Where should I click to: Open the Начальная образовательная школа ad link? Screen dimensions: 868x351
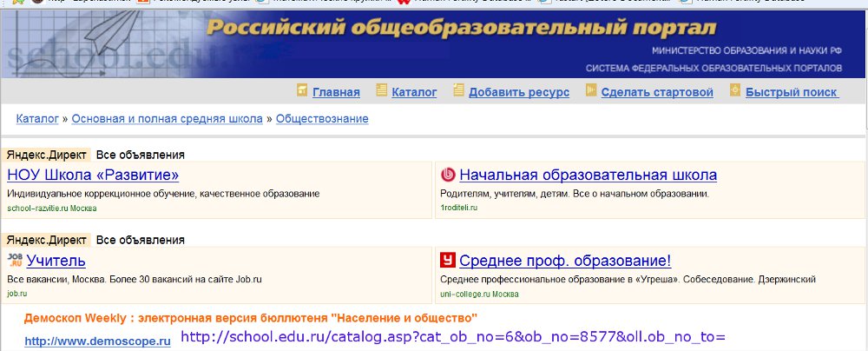588,175
